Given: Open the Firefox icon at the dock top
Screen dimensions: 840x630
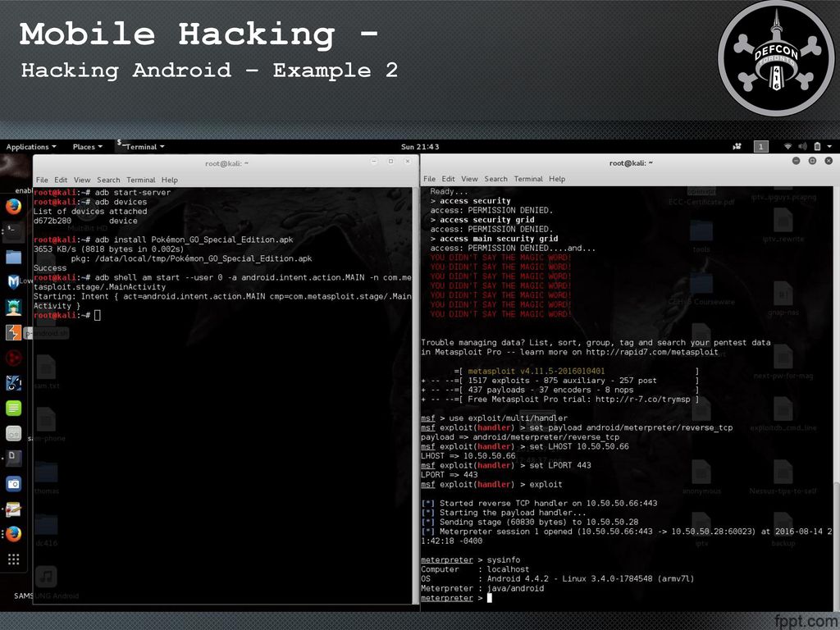Looking at the screenshot, I should coord(13,206).
